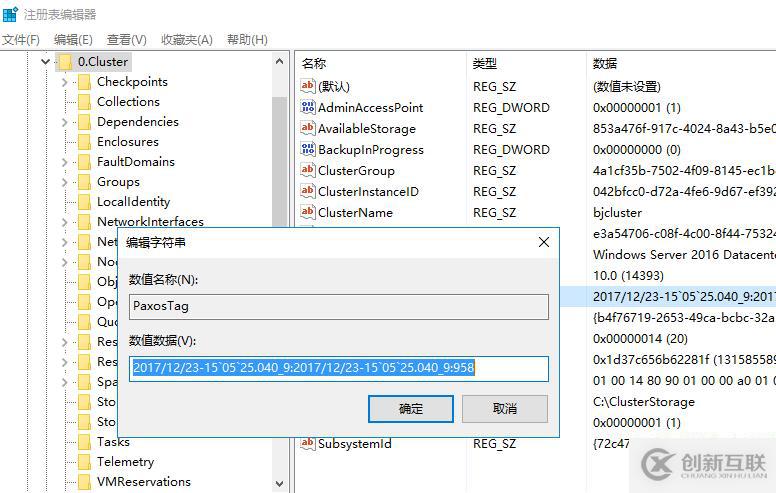Expand the Checkpoints key
Screen dimensions: 776x493
pyautogui.click(x=64, y=82)
